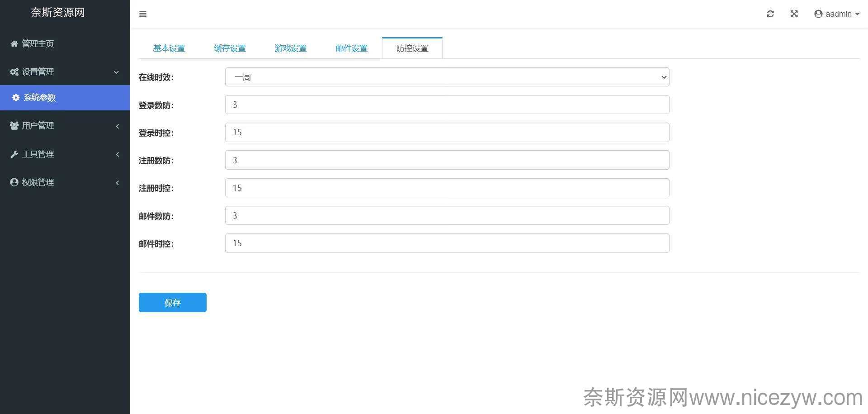
Task: Click the gears icon beside 设置管理
Action: (14, 72)
